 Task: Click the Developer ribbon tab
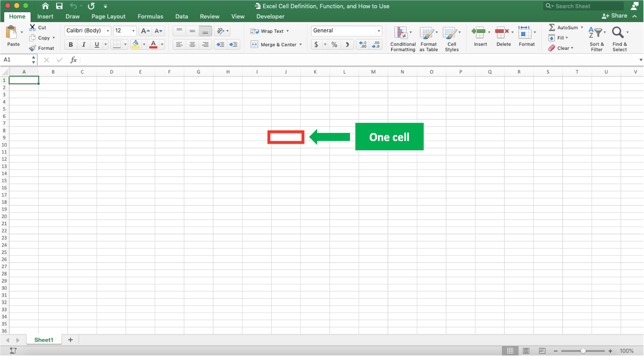[x=270, y=16]
